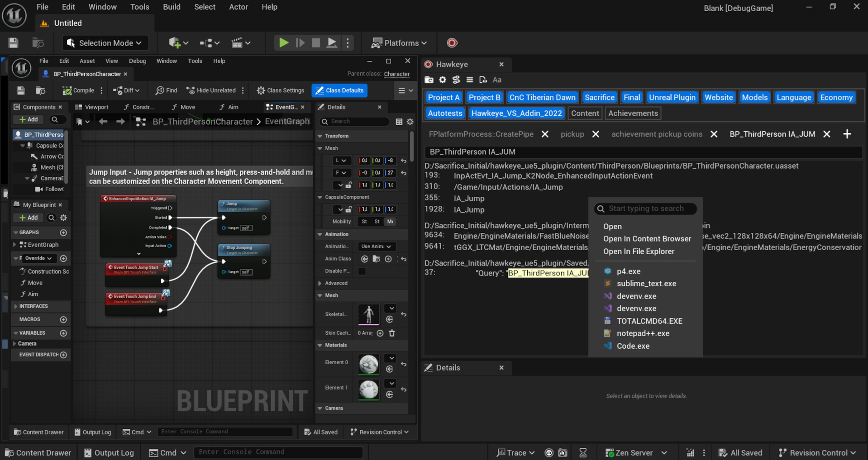
Task: Open the Selection Mode dropdown
Action: coord(105,43)
